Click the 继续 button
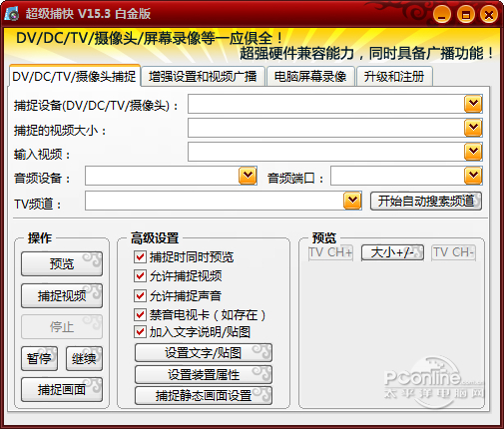 pos(84,358)
